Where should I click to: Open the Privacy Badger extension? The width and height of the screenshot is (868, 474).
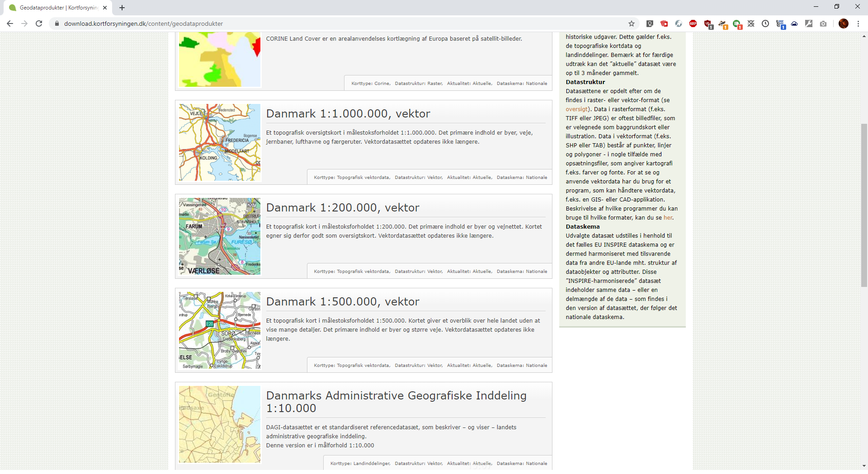[x=723, y=24]
